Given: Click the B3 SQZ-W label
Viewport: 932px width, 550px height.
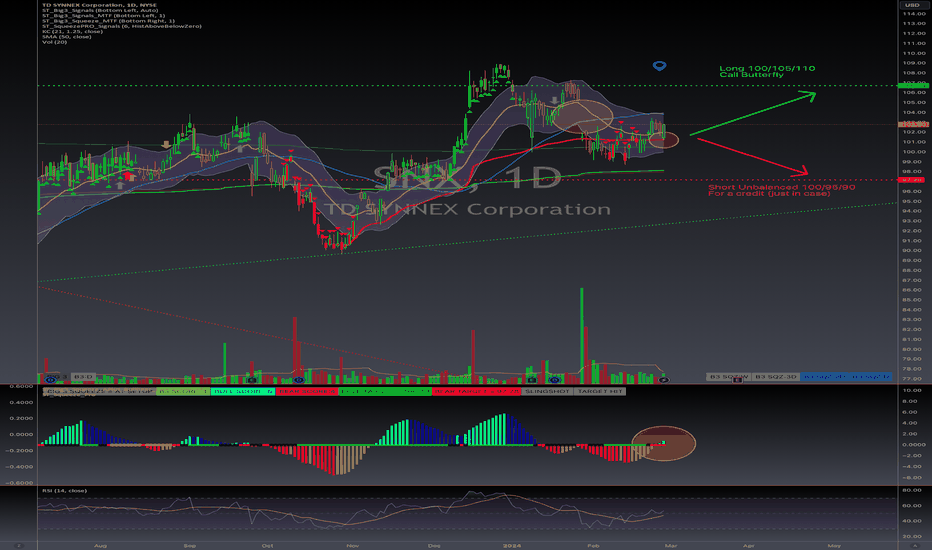Looking at the screenshot, I should 729,376.
